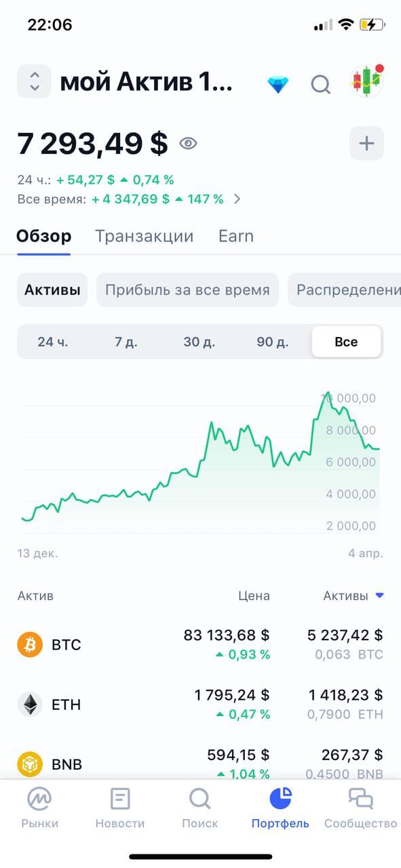Screen dimensions: 401x868
Task: Tap the BNB coin icon
Action: (30, 764)
